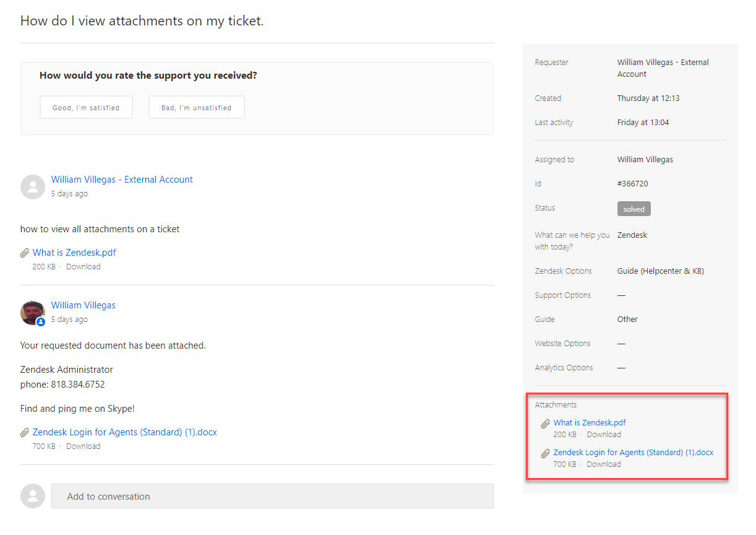
Task: Click 'Find and ping me on Skype!' text
Action: pyautogui.click(x=77, y=409)
